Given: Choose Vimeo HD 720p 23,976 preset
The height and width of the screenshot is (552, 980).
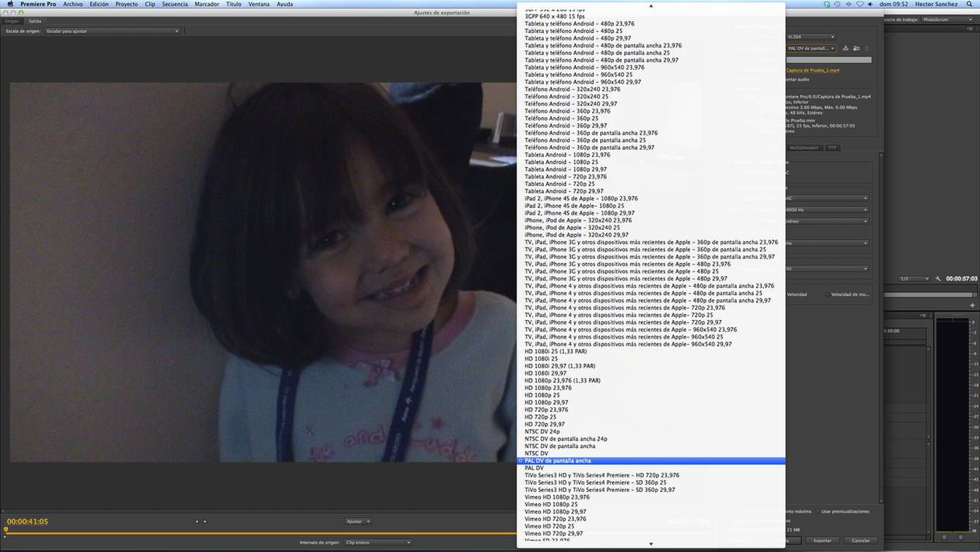Looking at the screenshot, I should point(651,519).
